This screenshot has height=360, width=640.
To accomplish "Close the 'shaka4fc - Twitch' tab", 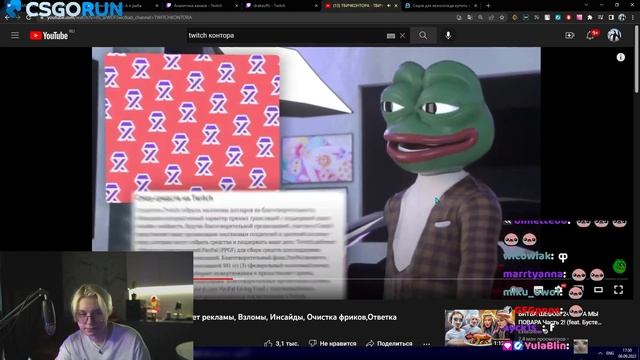I will pyautogui.click(x=316, y=6).
